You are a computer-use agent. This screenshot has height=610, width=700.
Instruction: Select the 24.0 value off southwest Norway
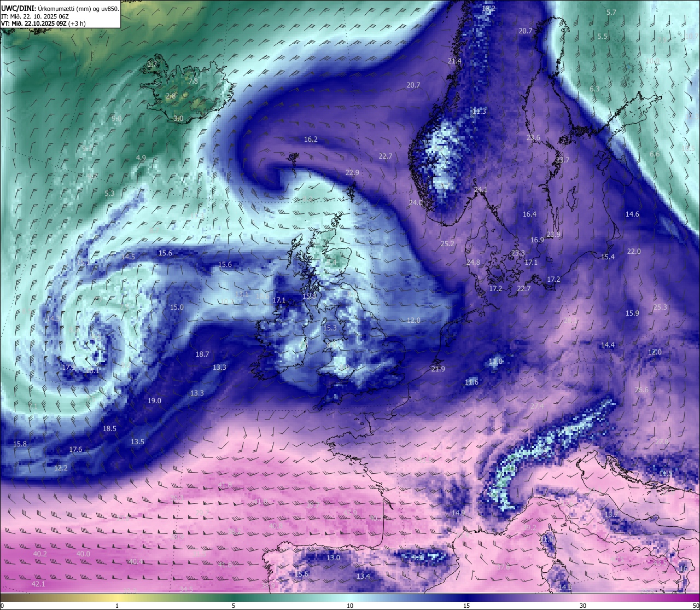tap(416, 203)
